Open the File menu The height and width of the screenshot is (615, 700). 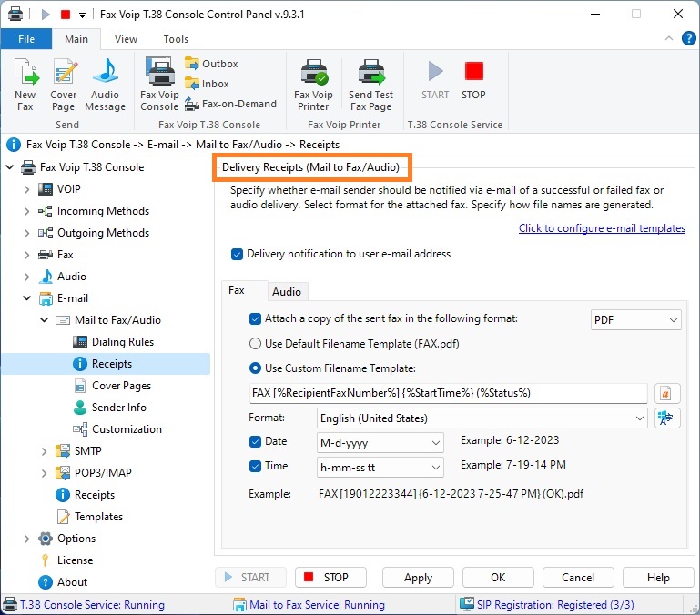pyautogui.click(x=26, y=39)
